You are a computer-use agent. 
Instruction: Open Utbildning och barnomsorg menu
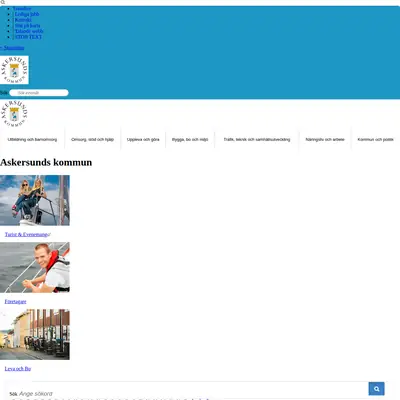click(32, 139)
